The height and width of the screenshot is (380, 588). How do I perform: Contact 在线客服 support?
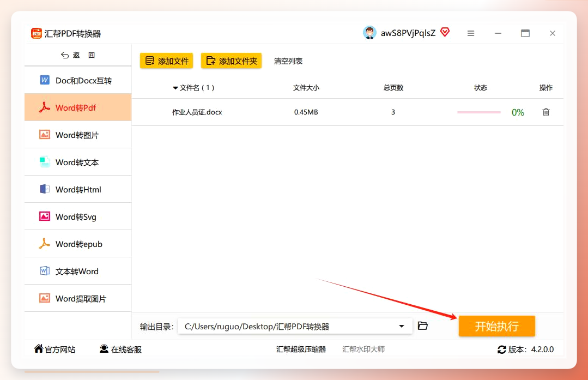point(121,349)
